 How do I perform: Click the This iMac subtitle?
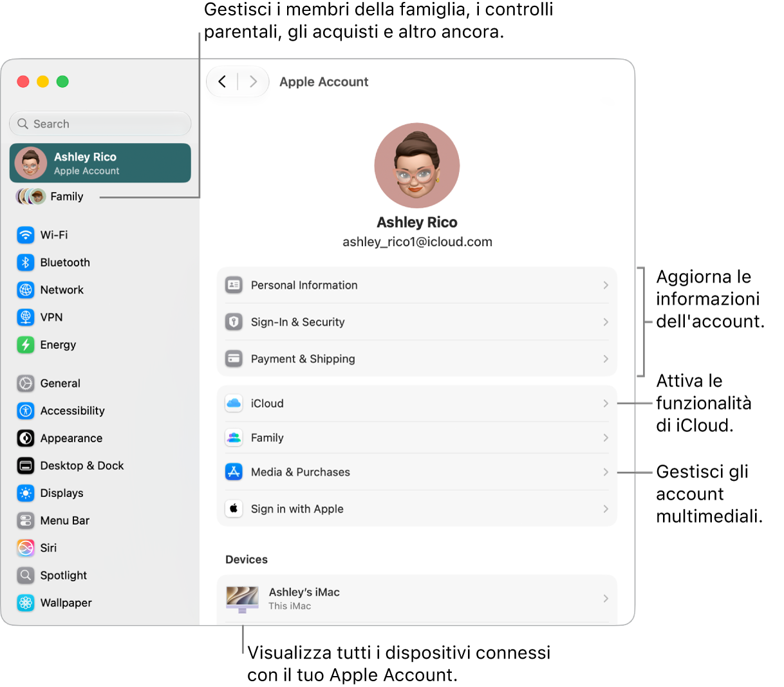290,606
